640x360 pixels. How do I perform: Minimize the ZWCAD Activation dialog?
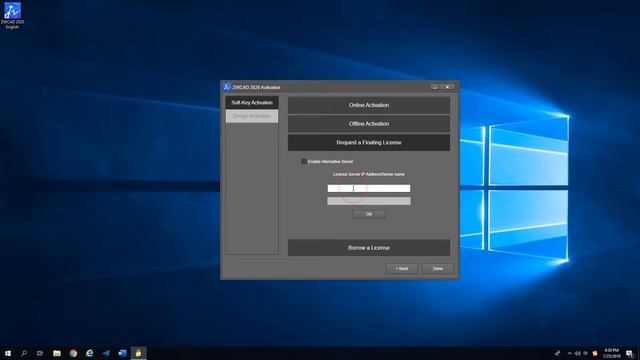coord(435,87)
